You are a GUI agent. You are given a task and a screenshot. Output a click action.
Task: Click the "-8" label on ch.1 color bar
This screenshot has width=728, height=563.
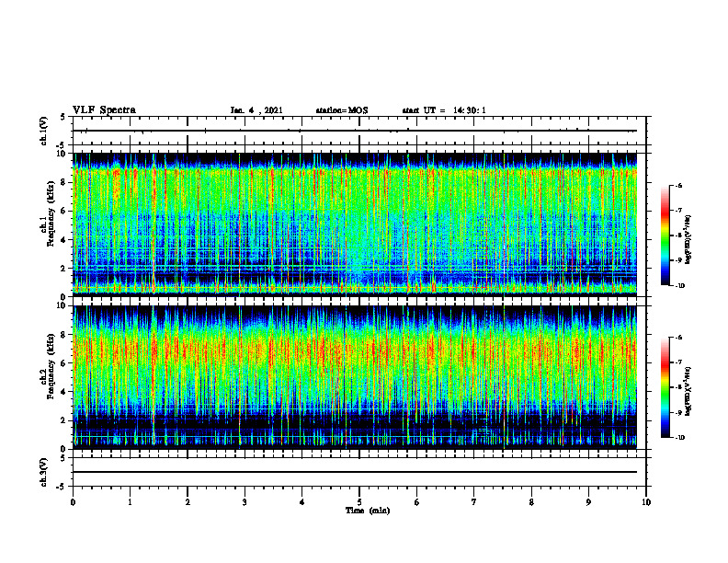(678, 236)
